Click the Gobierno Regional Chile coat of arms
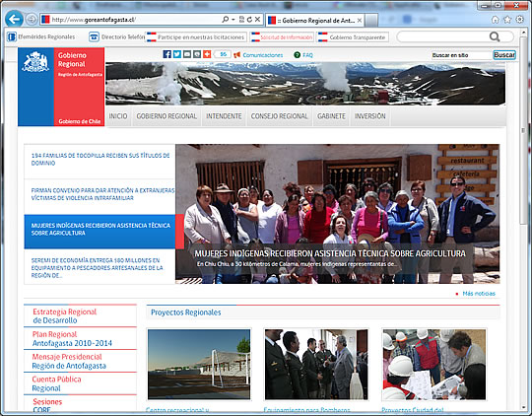The width and height of the screenshot is (532, 416). click(x=35, y=62)
